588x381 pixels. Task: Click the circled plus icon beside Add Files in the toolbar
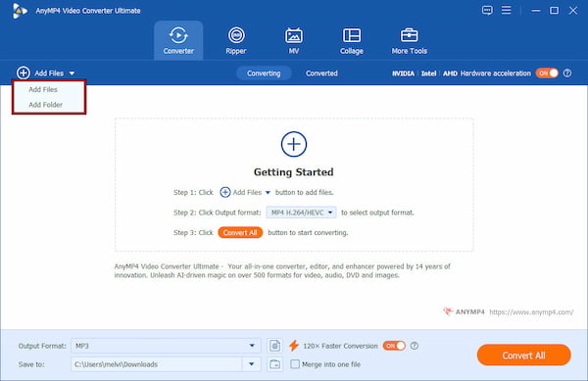(x=24, y=72)
